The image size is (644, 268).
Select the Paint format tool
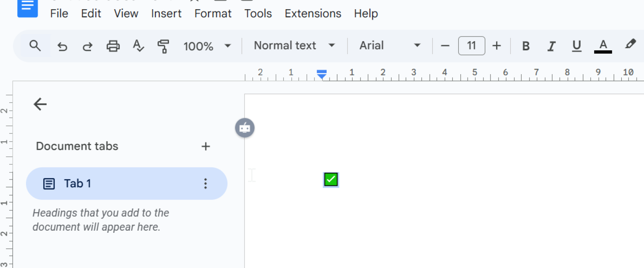[164, 46]
